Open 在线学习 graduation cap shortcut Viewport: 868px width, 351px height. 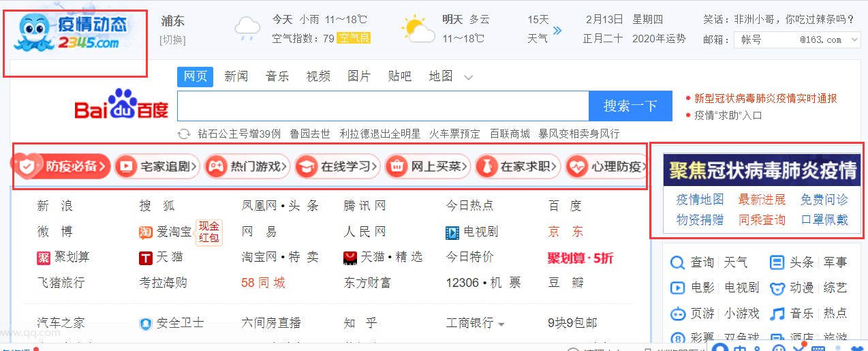(x=306, y=166)
